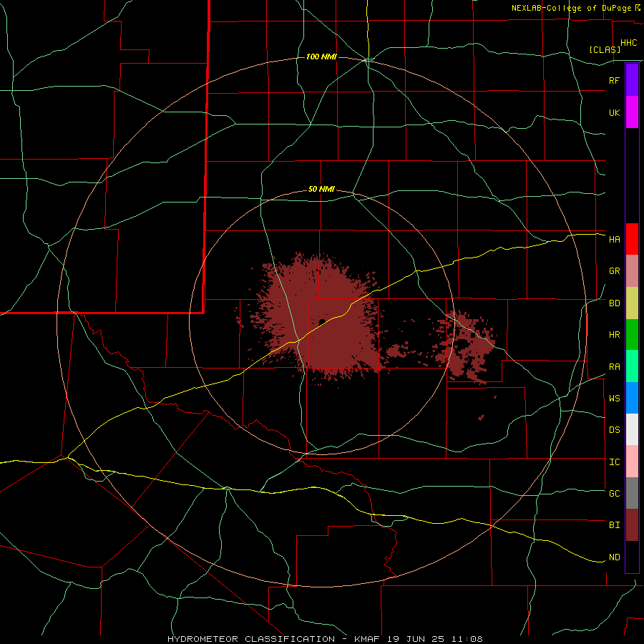The width and height of the screenshot is (644, 644).
Task: Click the HYDROMETEOR CLASSIFICATION caption text
Action: [253, 639]
